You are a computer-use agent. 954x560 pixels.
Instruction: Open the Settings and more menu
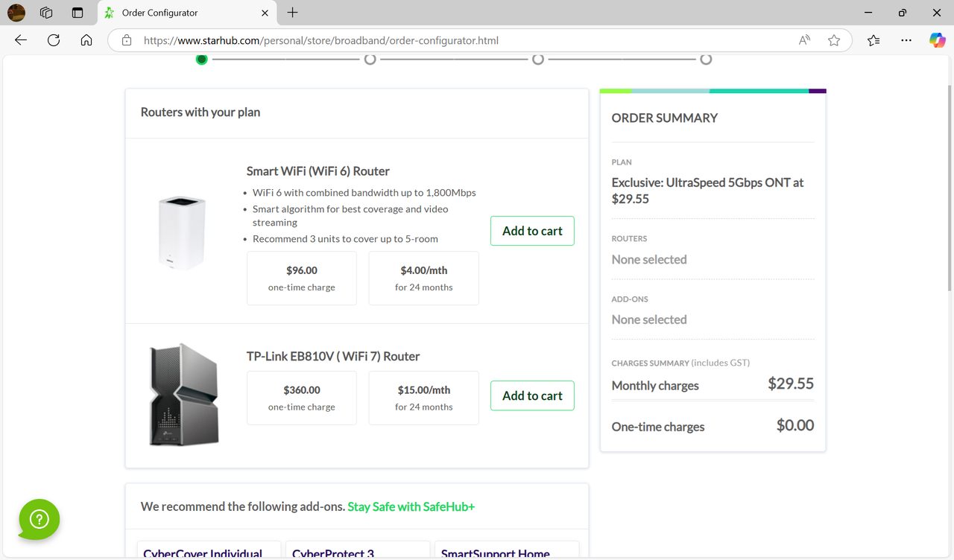pyautogui.click(x=906, y=40)
